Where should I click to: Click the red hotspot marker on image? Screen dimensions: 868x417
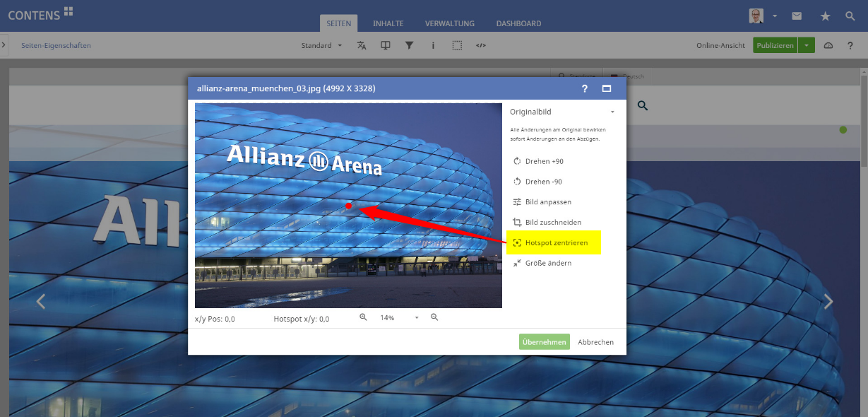point(349,206)
